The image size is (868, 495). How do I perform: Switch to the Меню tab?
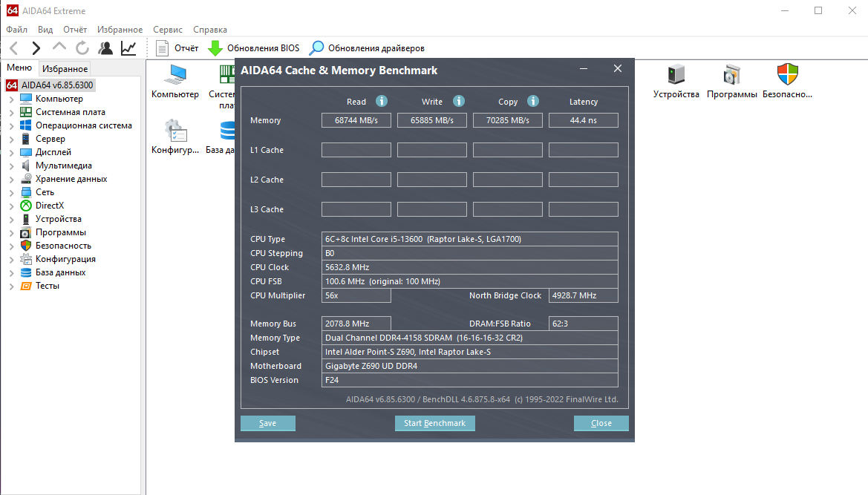point(19,68)
